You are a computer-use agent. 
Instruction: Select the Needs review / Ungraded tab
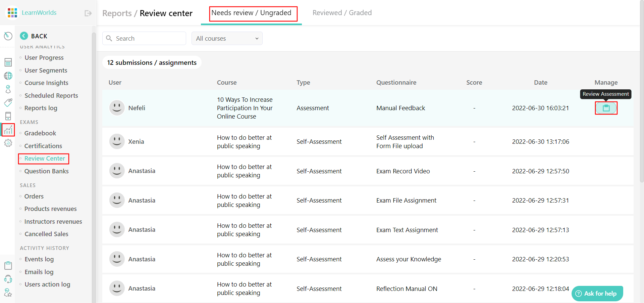[x=252, y=13]
